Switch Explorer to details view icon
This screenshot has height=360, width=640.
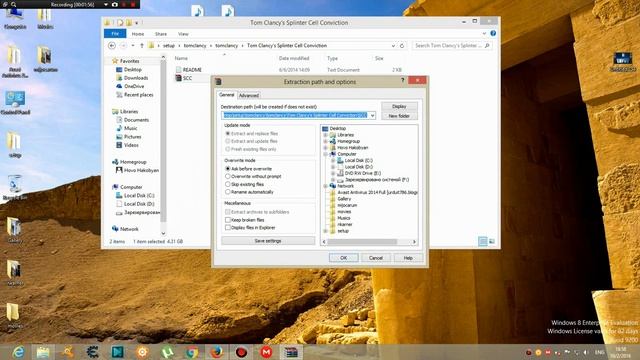482,242
